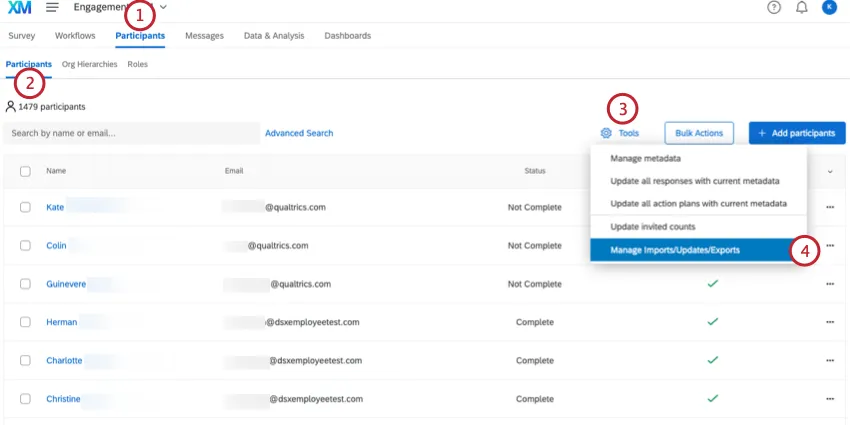Open the hamburger navigation menu
This screenshot has height=425, width=850.
click(52, 8)
